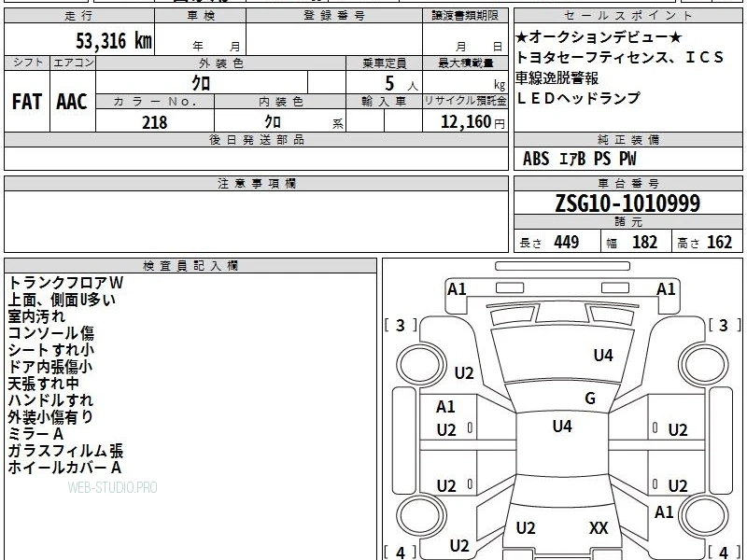The image size is (747, 560).
Task: Select the ABS エアB PS PW equipment text
Action: pyautogui.click(x=579, y=159)
